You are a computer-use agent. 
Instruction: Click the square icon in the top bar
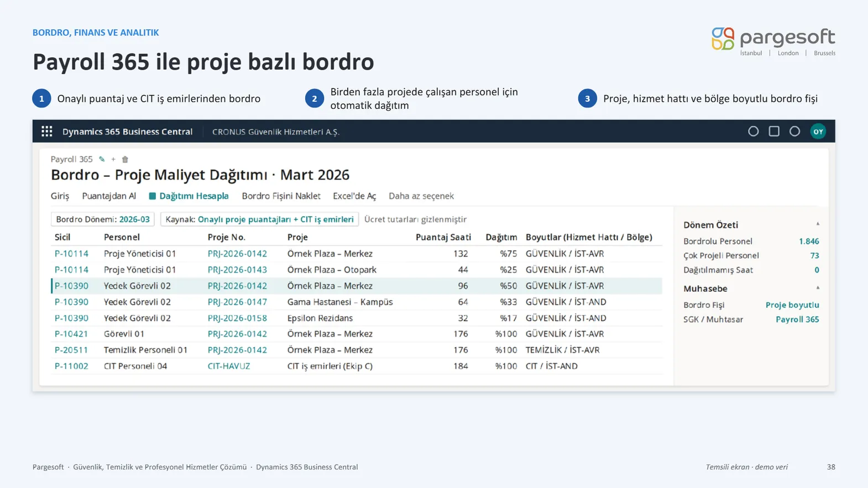[x=774, y=132]
